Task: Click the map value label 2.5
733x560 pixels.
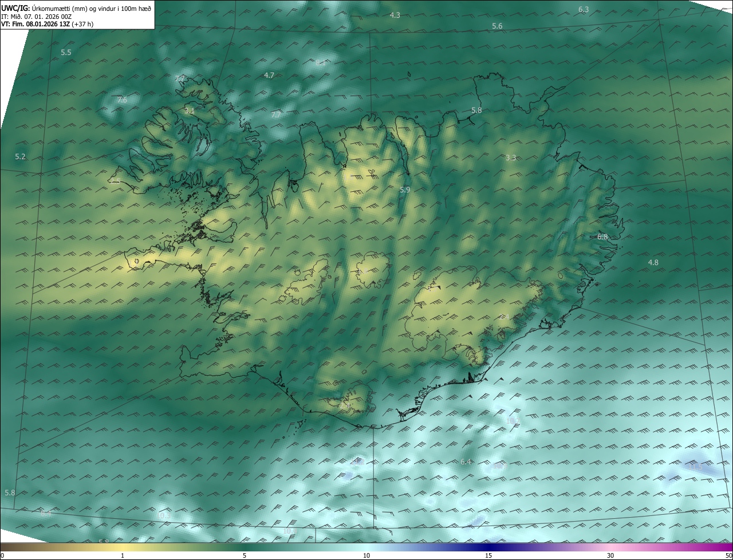Action: 116,180
